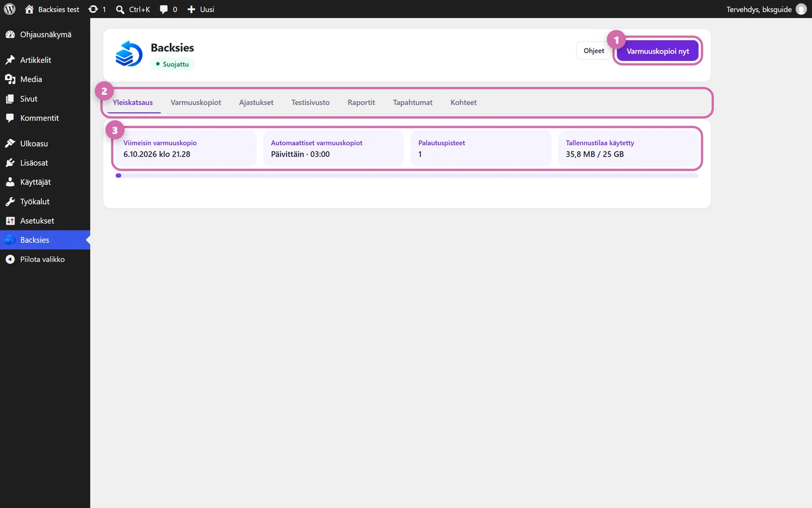Click the Käyttäjät user icon
The height and width of the screenshot is (508, 812).
point(10,182)
